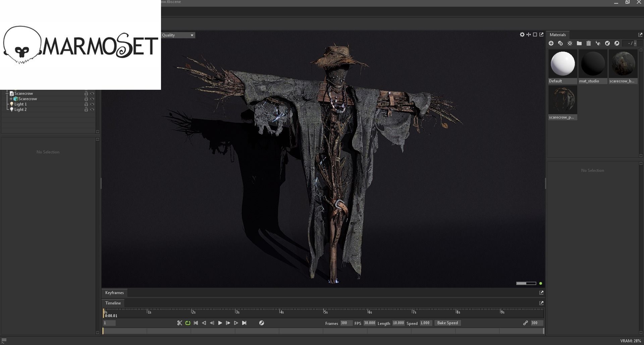Click the scissors trim icon
This screenshot has height=345, width=644.
[179, 323]
